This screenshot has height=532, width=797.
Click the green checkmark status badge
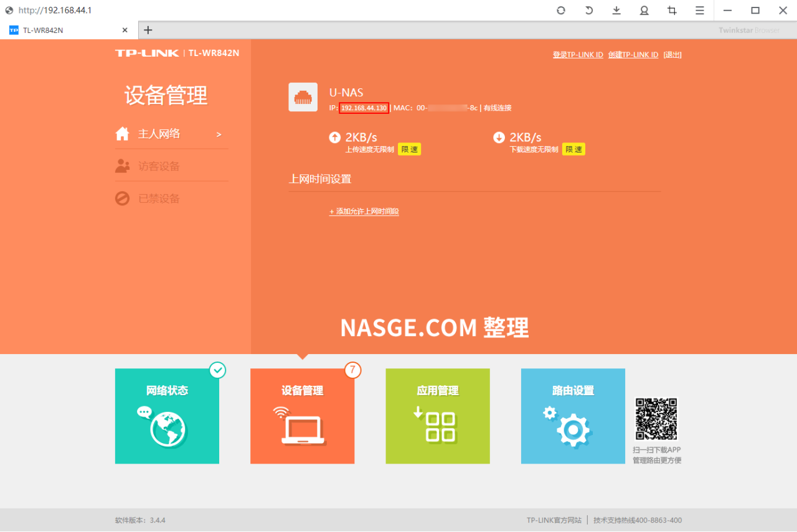pyautogui.click(x=217, y=370)
